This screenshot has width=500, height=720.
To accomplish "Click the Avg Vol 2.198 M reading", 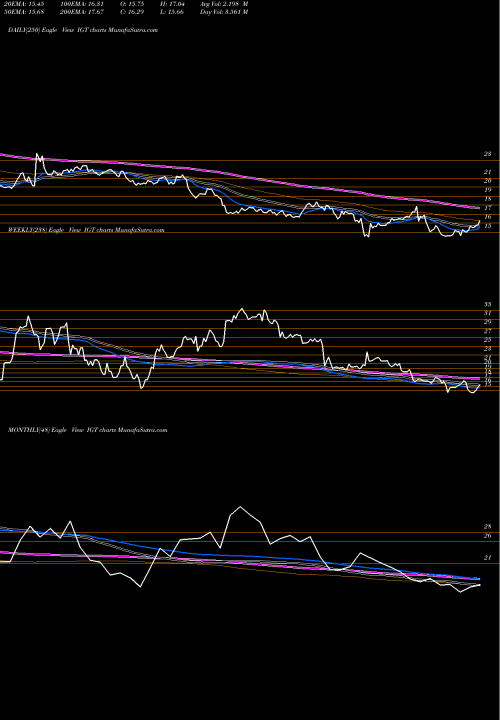I will (224, 4).
